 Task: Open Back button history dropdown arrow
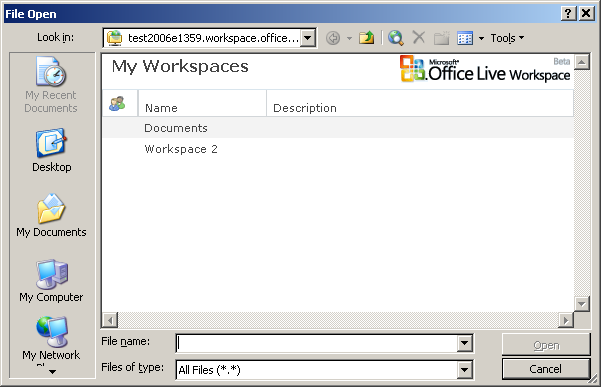(x=349, y=38)
